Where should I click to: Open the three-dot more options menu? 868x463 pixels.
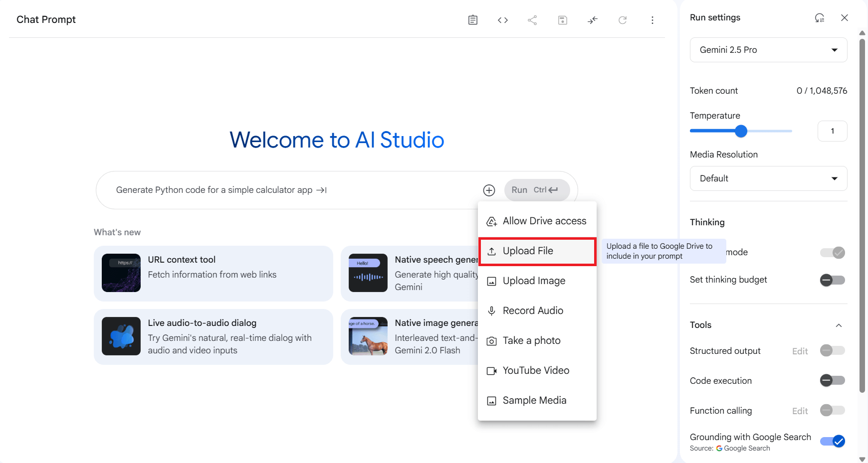tap(652, 20)
